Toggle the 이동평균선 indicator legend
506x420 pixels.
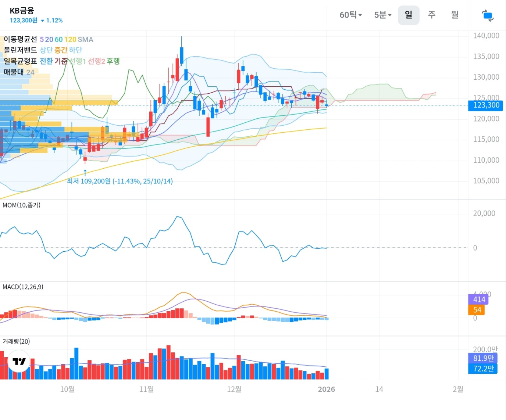(20, 39)
